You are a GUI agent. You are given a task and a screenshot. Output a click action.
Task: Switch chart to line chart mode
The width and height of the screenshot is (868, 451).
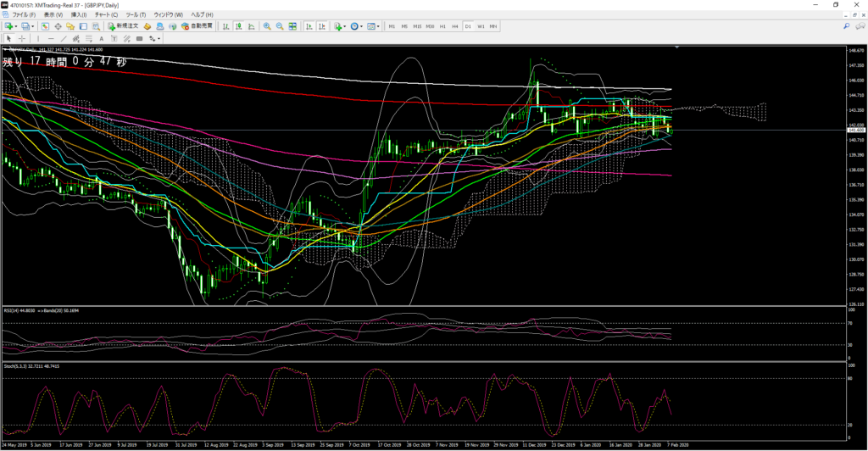pos(251,26)
